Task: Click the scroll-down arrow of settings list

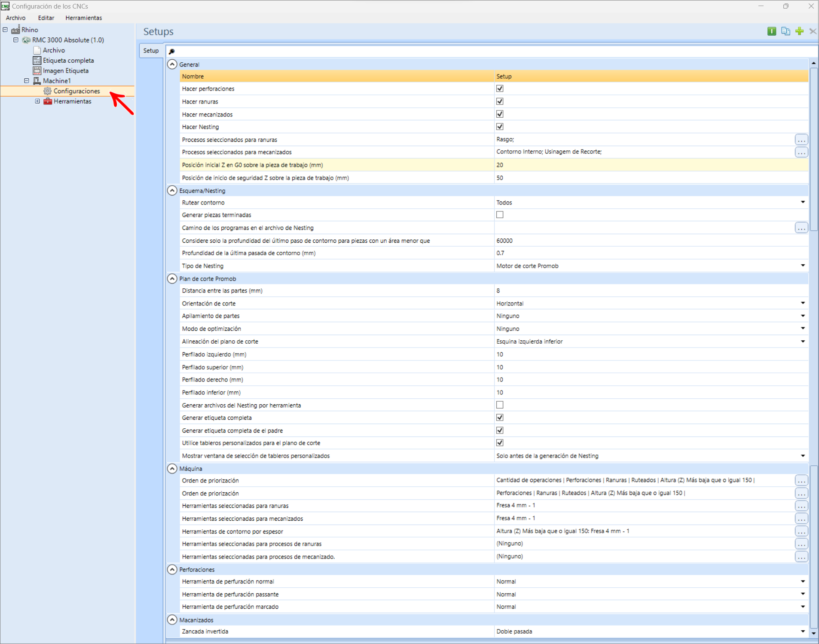Action: pos(813,633)
